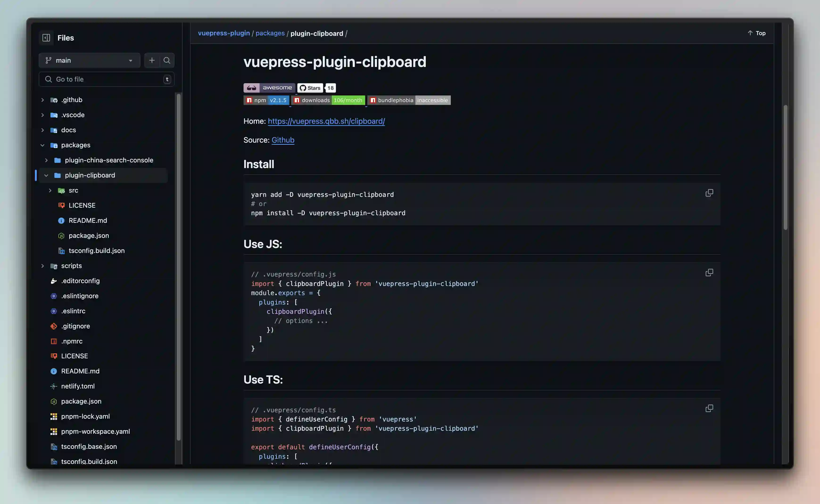Screen dimensions: 820x504
Task: Open tsconfig.build.json inside plugin-clipboard
Action: [97, 251]
